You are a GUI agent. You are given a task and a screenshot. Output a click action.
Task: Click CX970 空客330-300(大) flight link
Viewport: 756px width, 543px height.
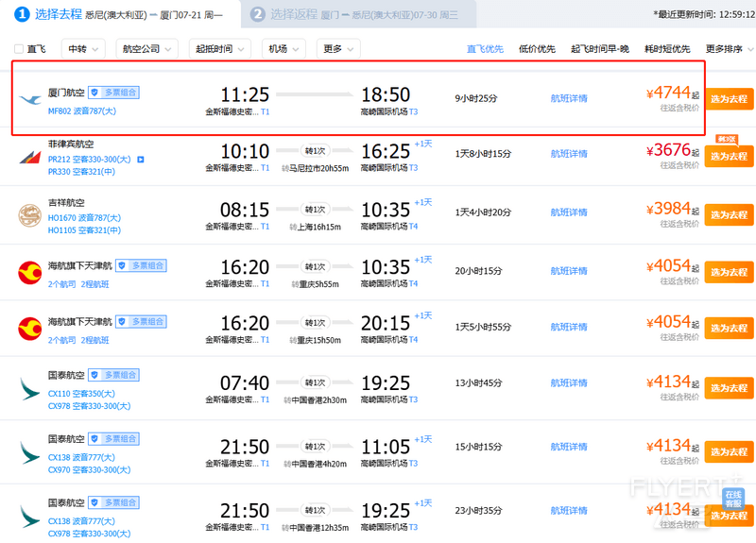coord(89,469)
